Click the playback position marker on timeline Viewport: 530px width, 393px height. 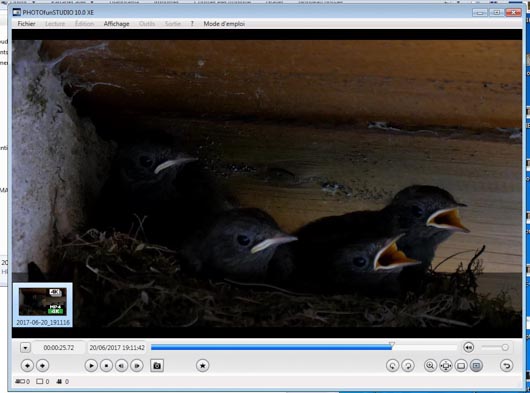(391, 344)
